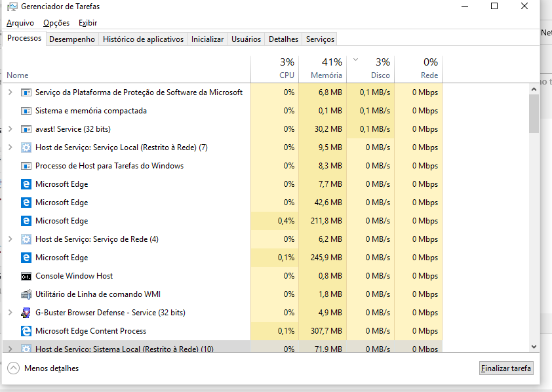Image resolution: width=552 pixels, height=392 pixels.
Task: Click the 30,2 MB memory value
Action: 328,129
